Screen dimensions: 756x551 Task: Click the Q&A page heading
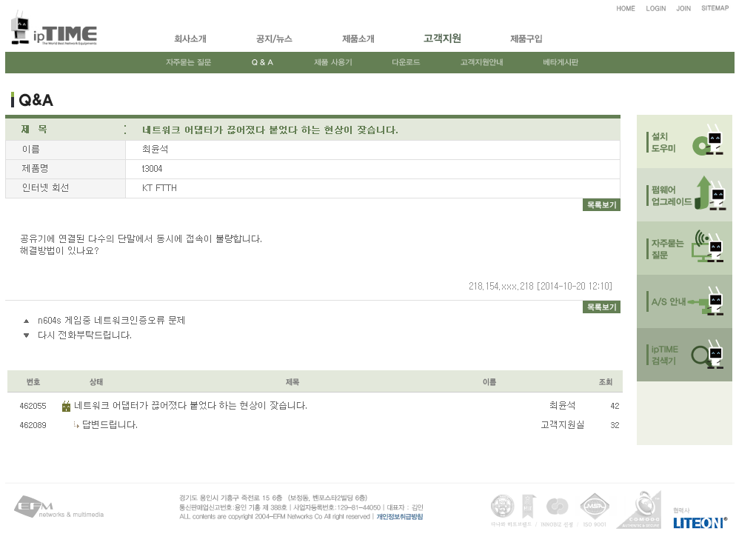36,100
